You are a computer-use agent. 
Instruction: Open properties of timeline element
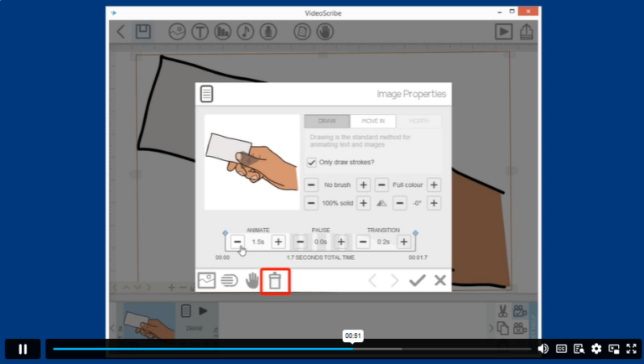[185, 310]
